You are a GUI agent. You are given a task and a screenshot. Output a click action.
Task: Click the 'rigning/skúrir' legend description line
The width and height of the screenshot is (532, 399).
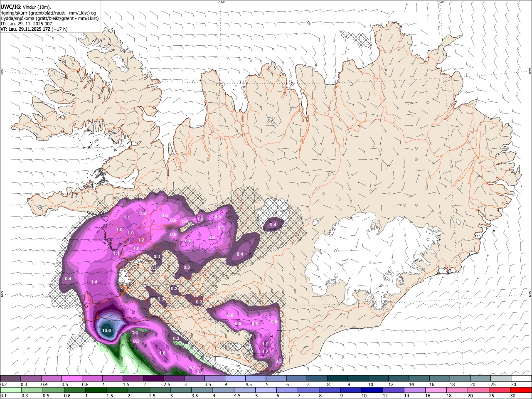click(x=48, y=13)
